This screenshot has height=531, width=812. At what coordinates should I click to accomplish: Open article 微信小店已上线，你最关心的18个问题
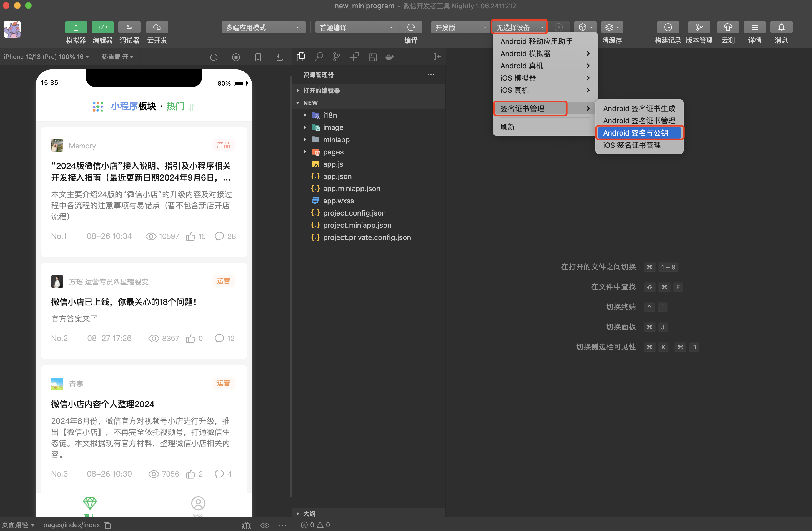(144, 311)
